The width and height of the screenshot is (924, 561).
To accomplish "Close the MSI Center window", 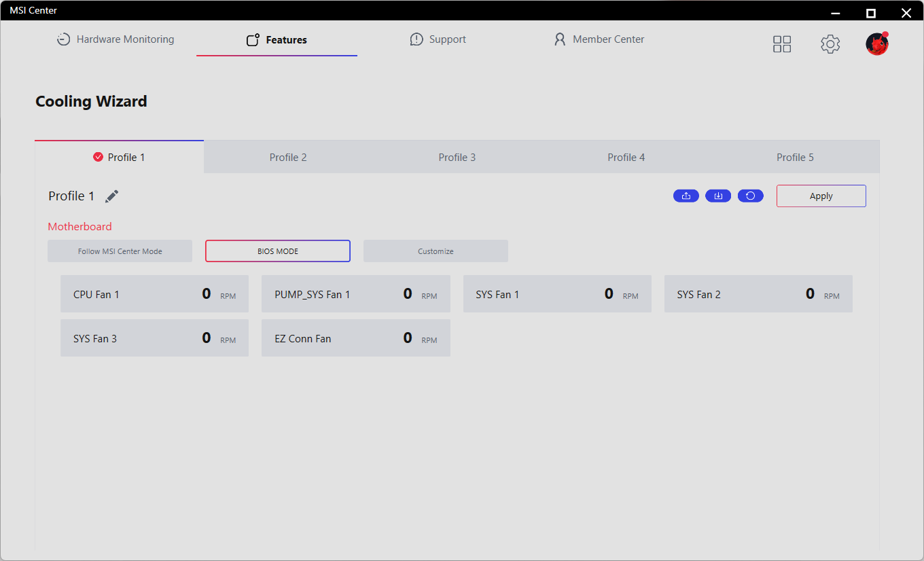I will [x=906, y=12].
